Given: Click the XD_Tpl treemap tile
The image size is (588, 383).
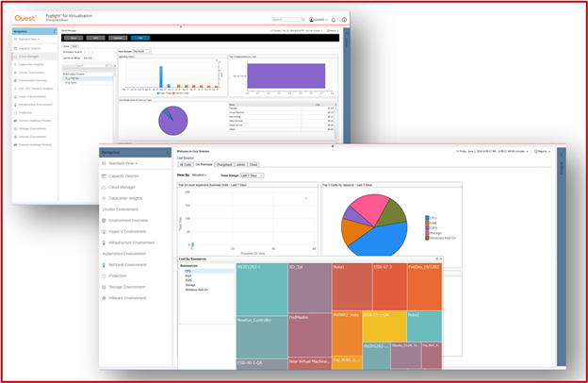Looking at the screenshot, I should (x=310, y=288).
